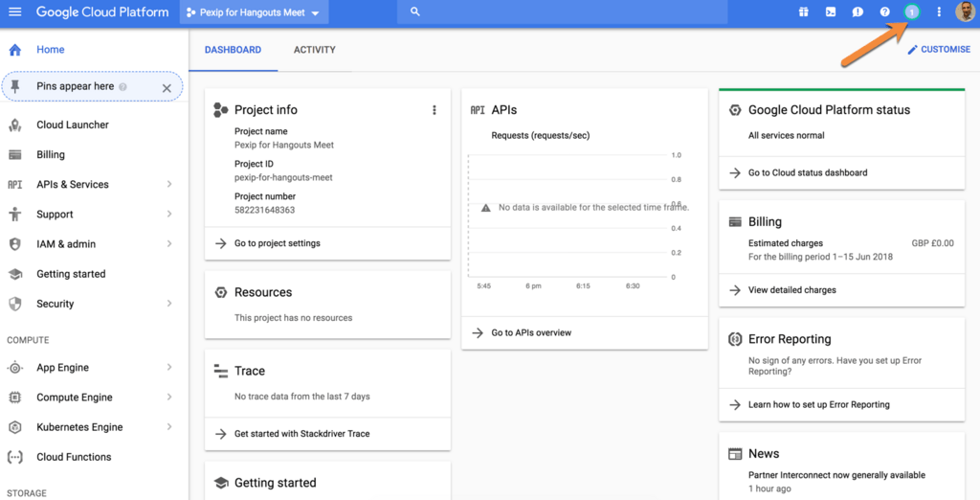Click the Home house icon
The width and height of the screenshot is (980, 500).
point(15,50)
